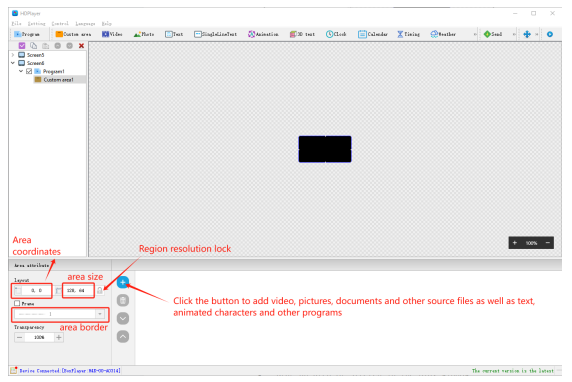This screenshot has width=572, height=382.
Task: Click the gray trash delete button
Action: (x=123, y=300)
